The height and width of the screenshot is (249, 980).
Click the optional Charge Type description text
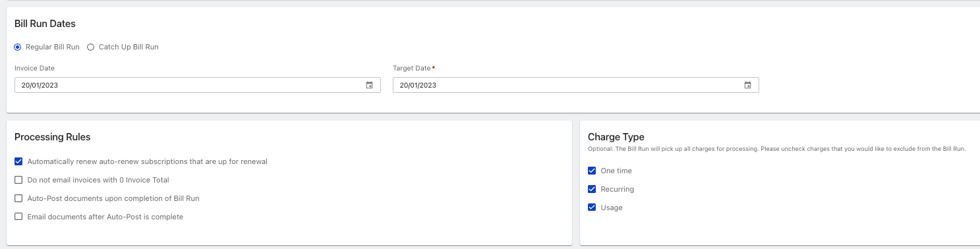(x=776, y=149)
